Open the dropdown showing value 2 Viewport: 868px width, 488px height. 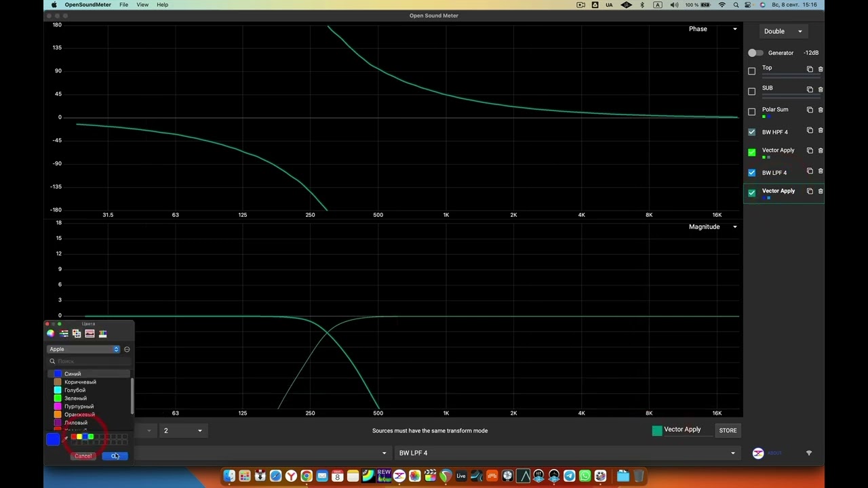coord(183,430)
